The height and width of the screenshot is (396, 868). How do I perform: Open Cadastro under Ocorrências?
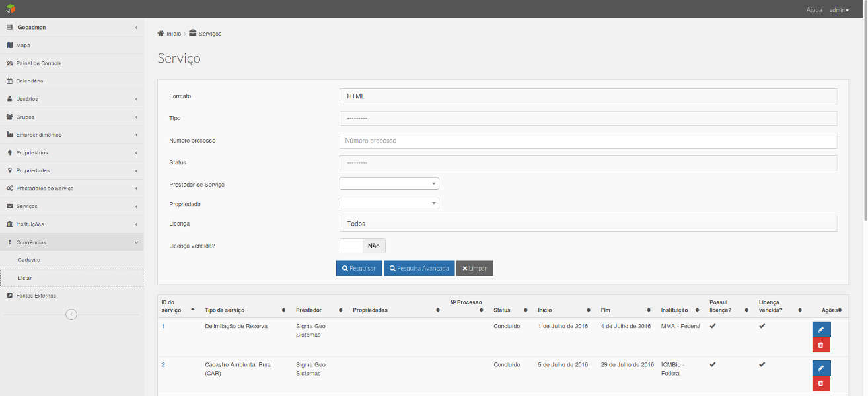tap(71, 260)
